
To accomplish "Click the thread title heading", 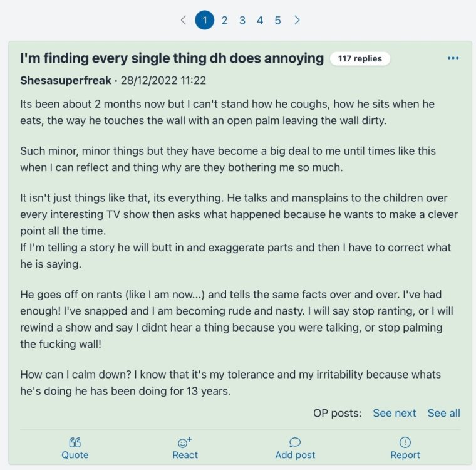I will 172,59.
